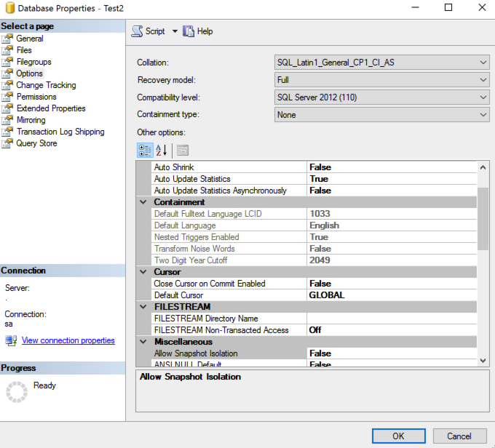The image size is (495, 448).
Task: Click the scrollbar down arrow
Action: [x=483, y=360]
